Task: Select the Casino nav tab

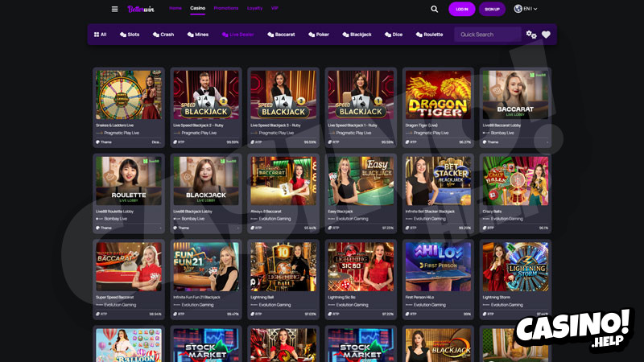Action: coord(197,8)
